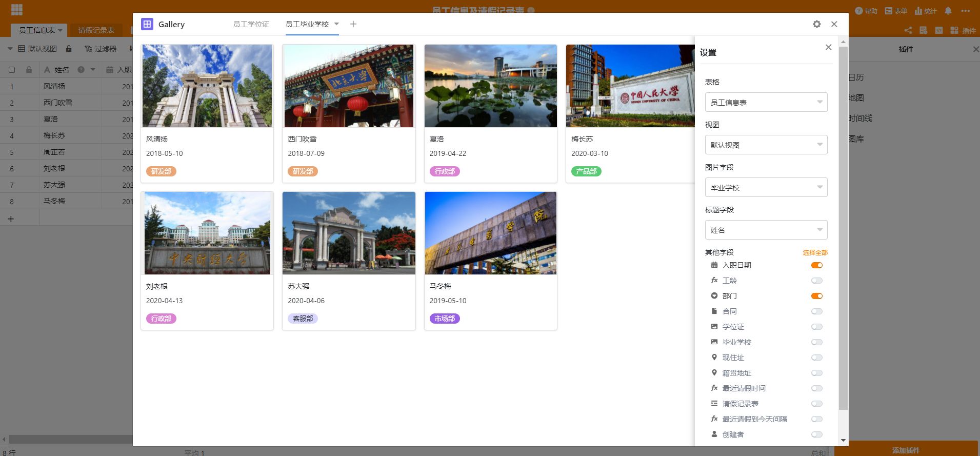This screenshot has height=456, width=980.
Task: Close the 设置 settings panel
Action: pos(829,47)
